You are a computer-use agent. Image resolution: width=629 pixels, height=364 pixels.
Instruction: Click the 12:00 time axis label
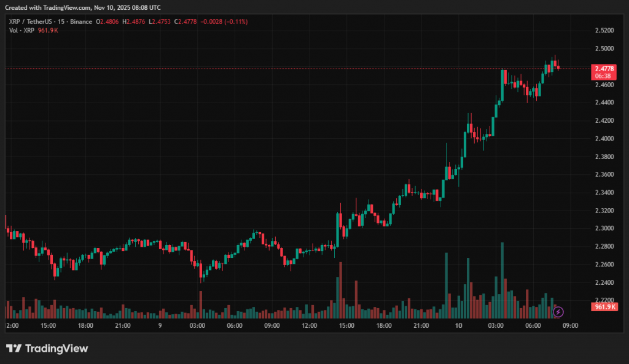[309, 325]
